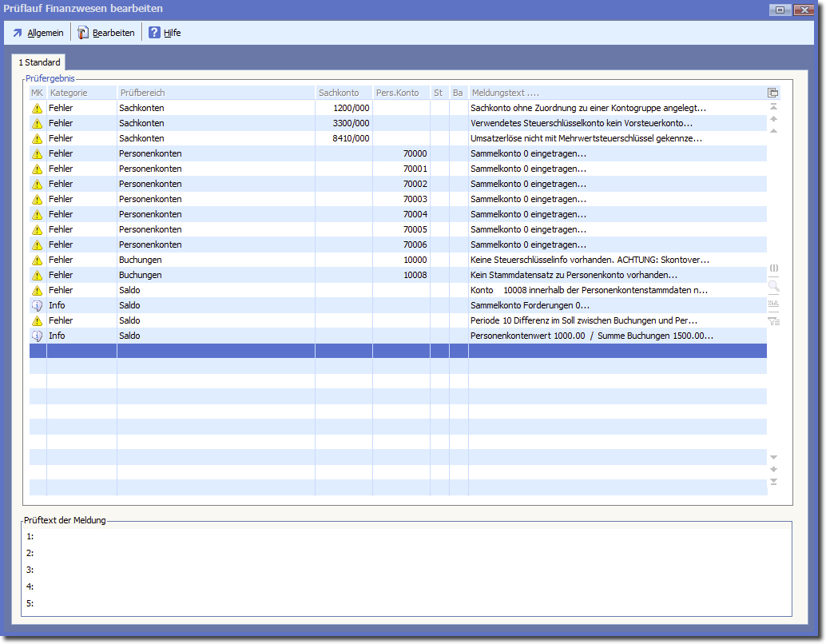This screenshot has height=644, width=826.
Task: Click the Prüfbereich column header
Action: [x=142, y=93]
